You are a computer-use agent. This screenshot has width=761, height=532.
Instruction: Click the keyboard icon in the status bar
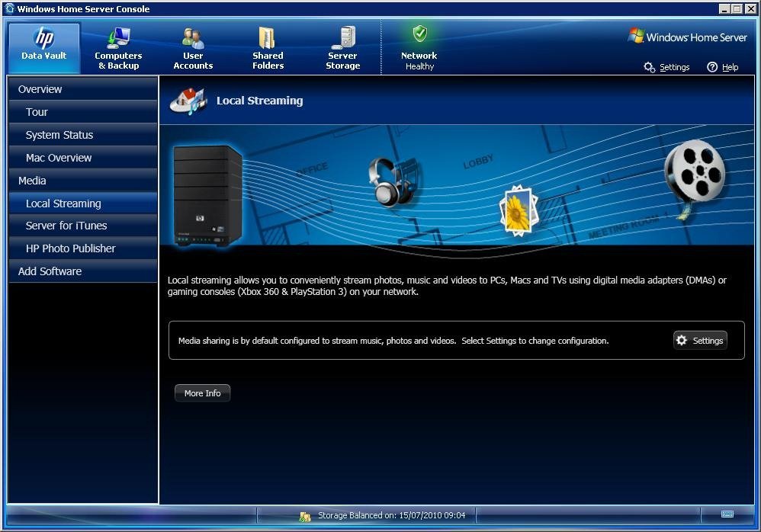point(727,514)
